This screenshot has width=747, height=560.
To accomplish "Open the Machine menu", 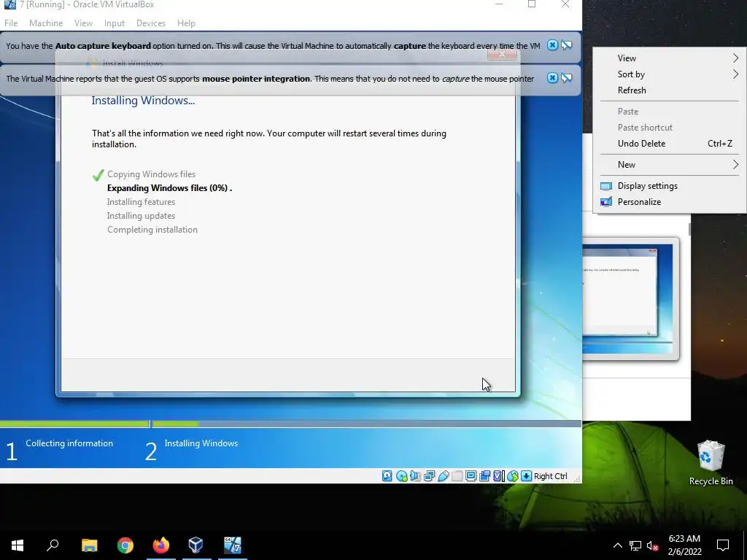I will coord(46,23).
